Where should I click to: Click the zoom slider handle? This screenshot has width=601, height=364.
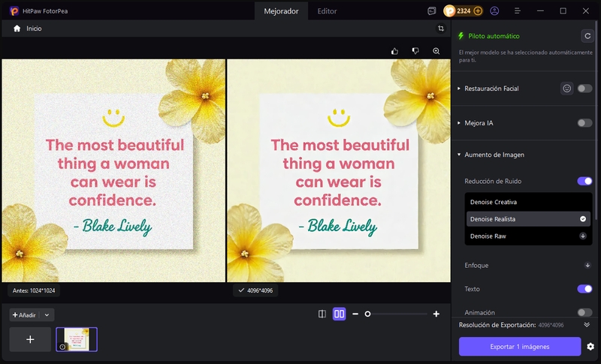click(x=367, y=314)
